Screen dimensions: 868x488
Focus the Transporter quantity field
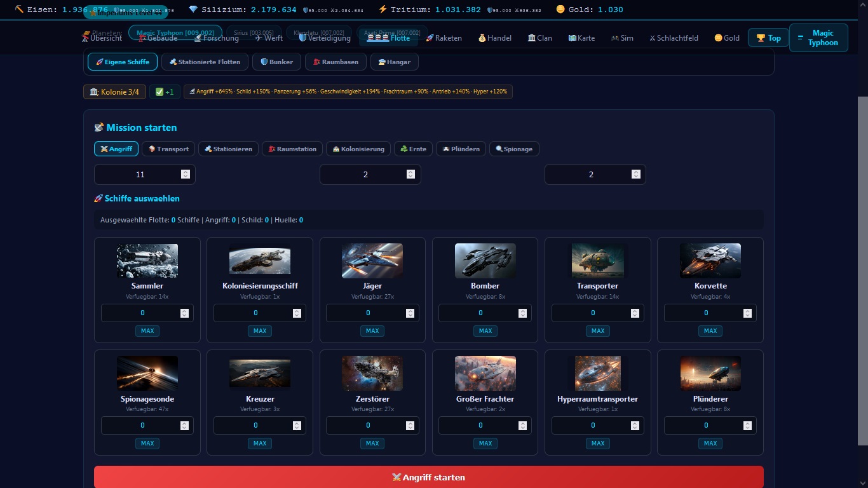point(598,313)
